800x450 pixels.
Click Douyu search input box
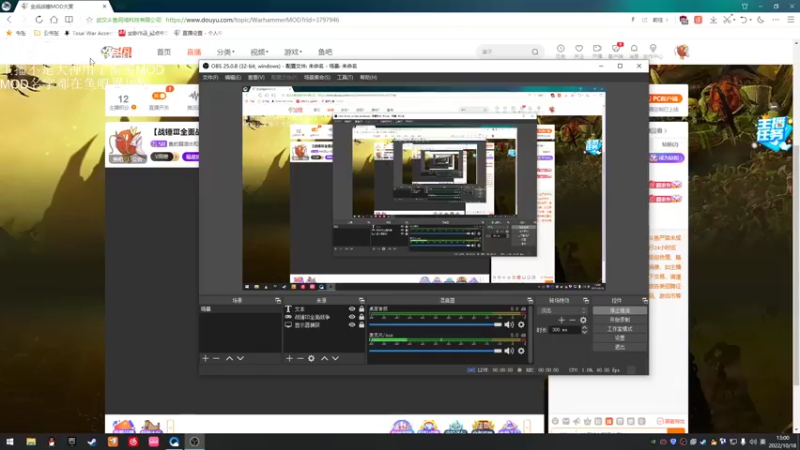coord(505,52)
